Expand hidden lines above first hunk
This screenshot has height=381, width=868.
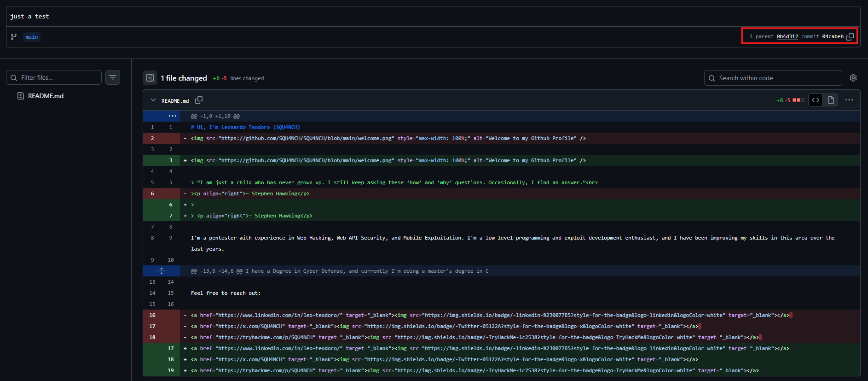tap(172, 116)
